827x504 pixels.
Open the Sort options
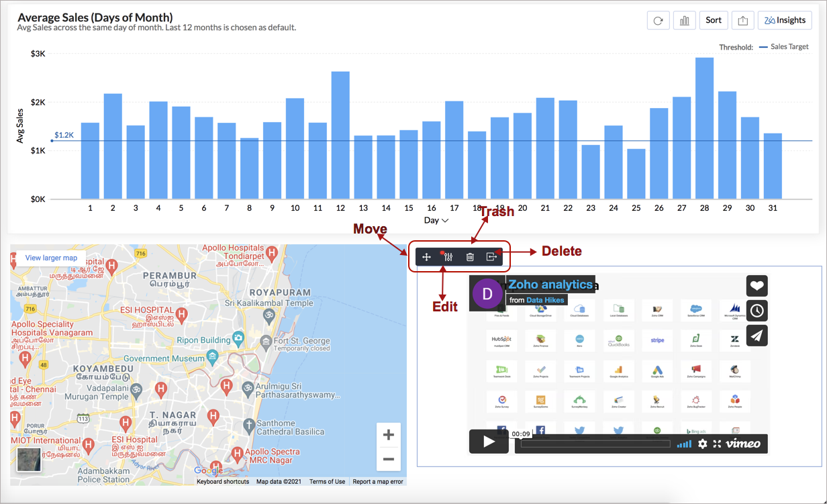[714, 20]
